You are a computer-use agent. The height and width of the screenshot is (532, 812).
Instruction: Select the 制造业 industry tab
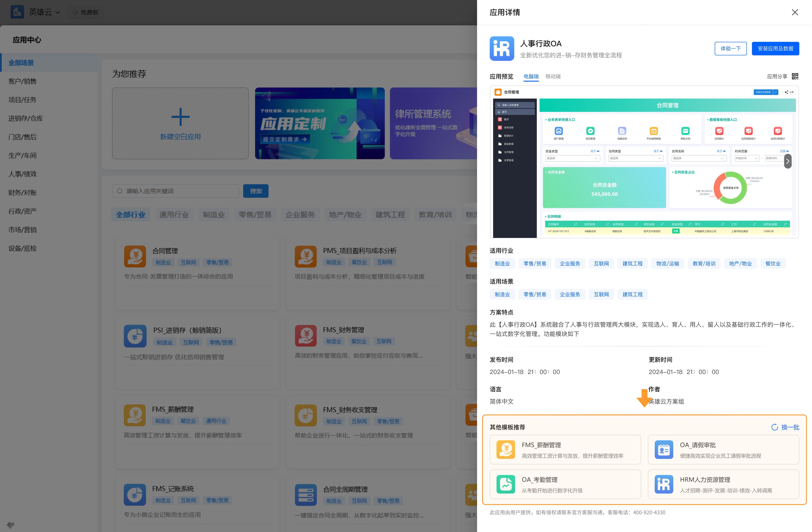214,215
